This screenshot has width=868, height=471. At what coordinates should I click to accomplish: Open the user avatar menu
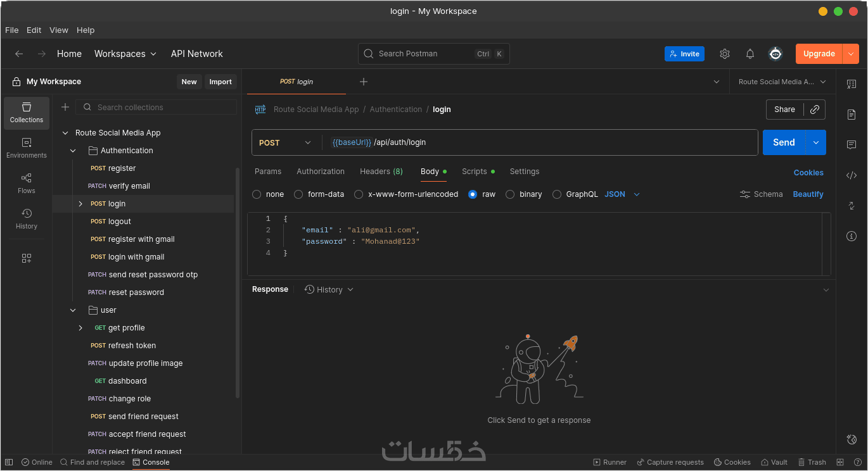(775, 54)
